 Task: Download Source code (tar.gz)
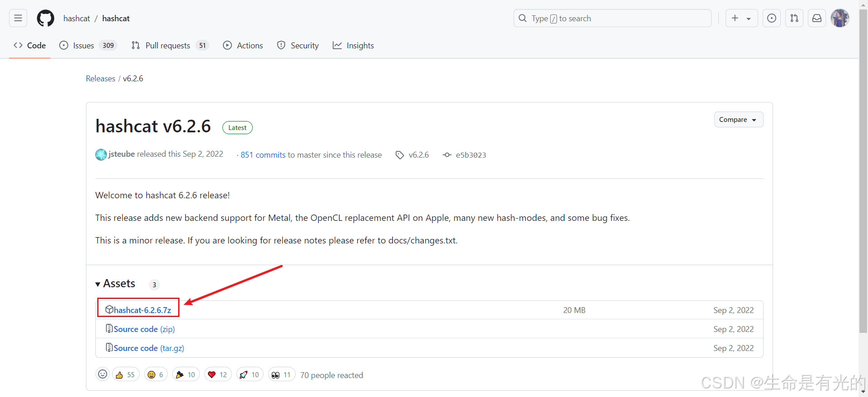click(149, 348)
